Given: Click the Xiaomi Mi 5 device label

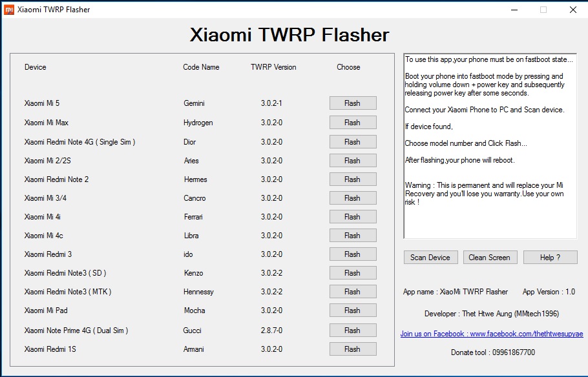Looking at the screenshot, I should click(x=42, y=103).
